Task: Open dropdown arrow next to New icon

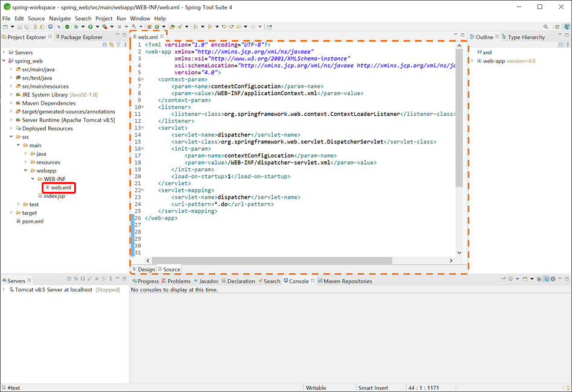Action: pyautogui.click(x=13, y=27)
